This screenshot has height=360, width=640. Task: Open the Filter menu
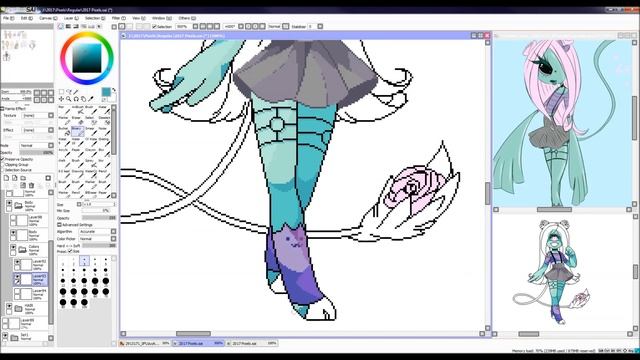(x=118, y=18)
